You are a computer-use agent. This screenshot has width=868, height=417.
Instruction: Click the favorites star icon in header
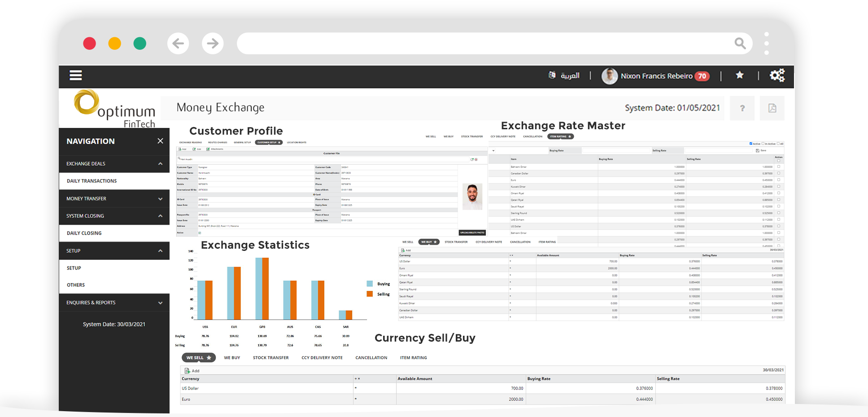point(740,75)
